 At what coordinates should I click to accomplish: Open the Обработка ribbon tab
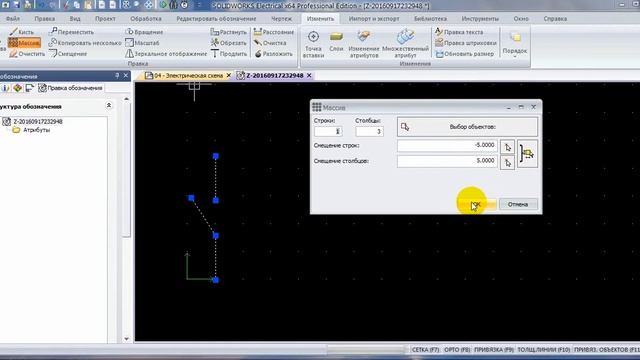(146, 19)
